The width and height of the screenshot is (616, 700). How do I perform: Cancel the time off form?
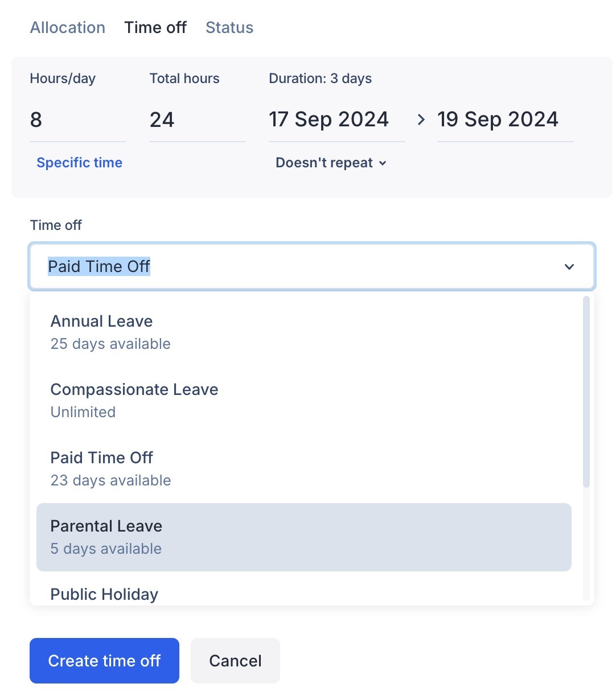(235, 661)
